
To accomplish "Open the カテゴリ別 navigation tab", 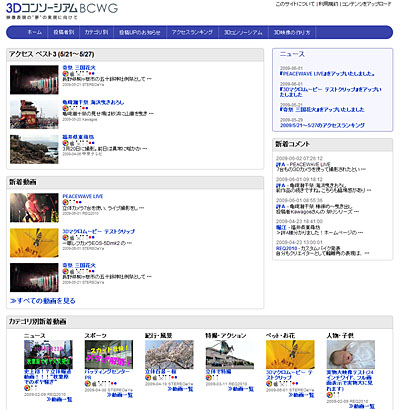I will [x=96, y=32].
